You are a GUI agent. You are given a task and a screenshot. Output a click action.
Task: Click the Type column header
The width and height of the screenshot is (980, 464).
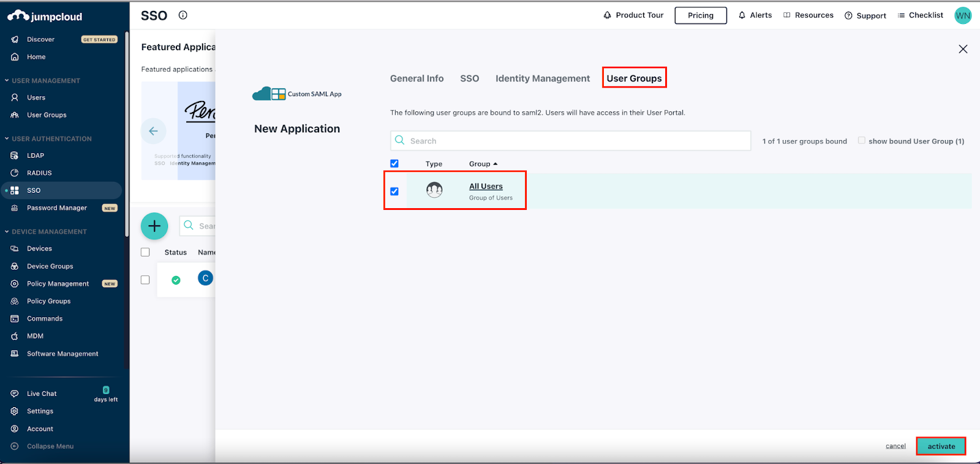(434, 164)
